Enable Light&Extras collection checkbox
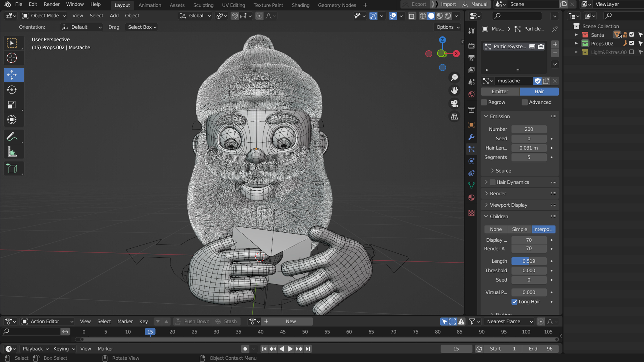 tap(631, 52)
